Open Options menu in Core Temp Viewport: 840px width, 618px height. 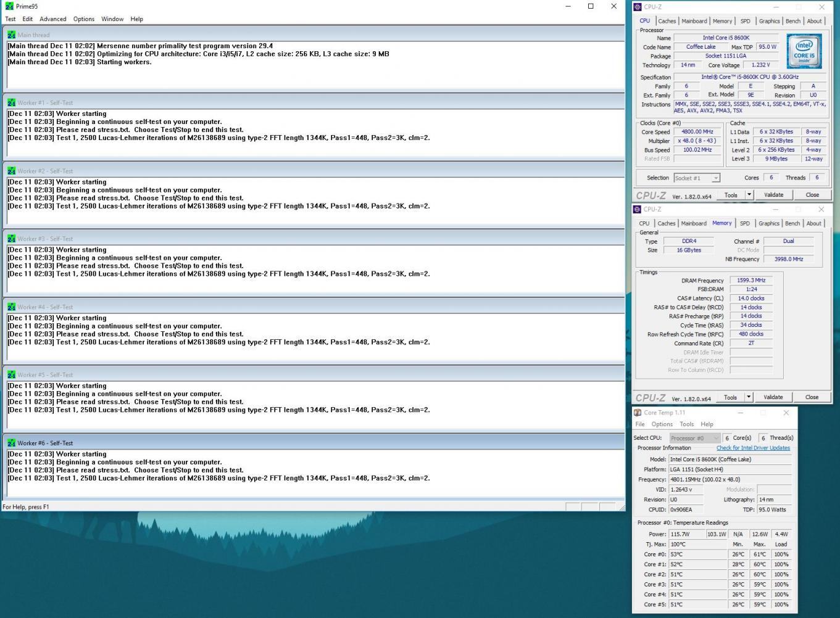point(662,424)
